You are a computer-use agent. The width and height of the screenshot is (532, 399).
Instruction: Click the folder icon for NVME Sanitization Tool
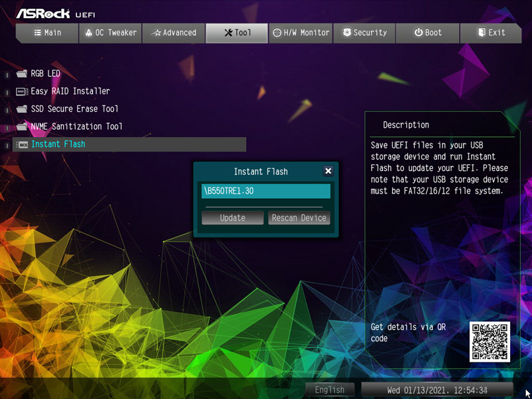tap(22, 126)
